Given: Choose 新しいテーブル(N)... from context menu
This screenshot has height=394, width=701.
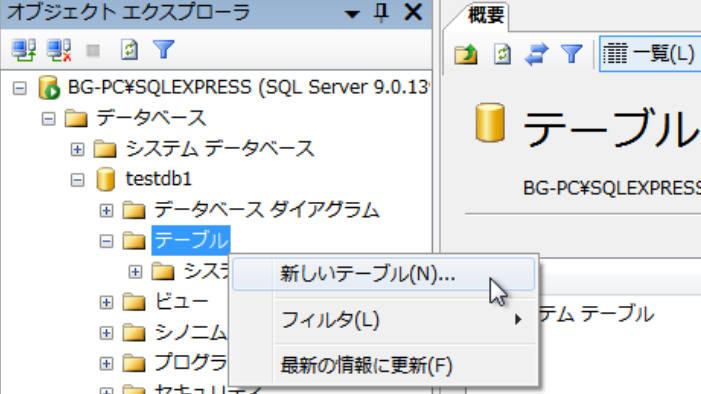Looking at the screenshot, I should tap(384, 274).
